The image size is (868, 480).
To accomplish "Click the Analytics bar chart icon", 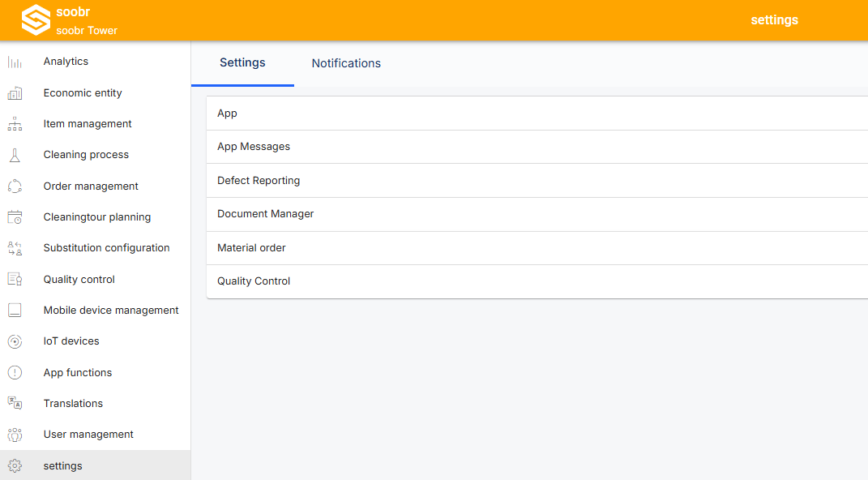I will [x=15, y=62].
